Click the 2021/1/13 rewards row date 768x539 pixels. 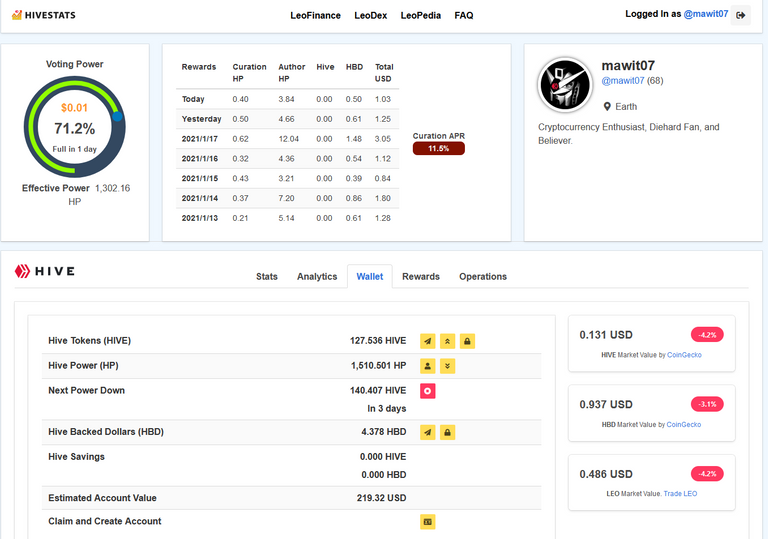coord(200,218)
